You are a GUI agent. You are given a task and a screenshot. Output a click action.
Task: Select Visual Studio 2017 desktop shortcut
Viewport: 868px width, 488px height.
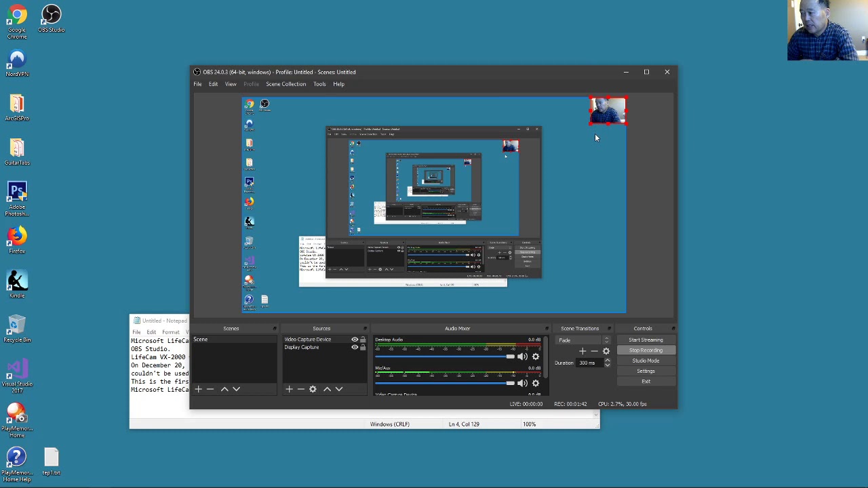[17, 376]
